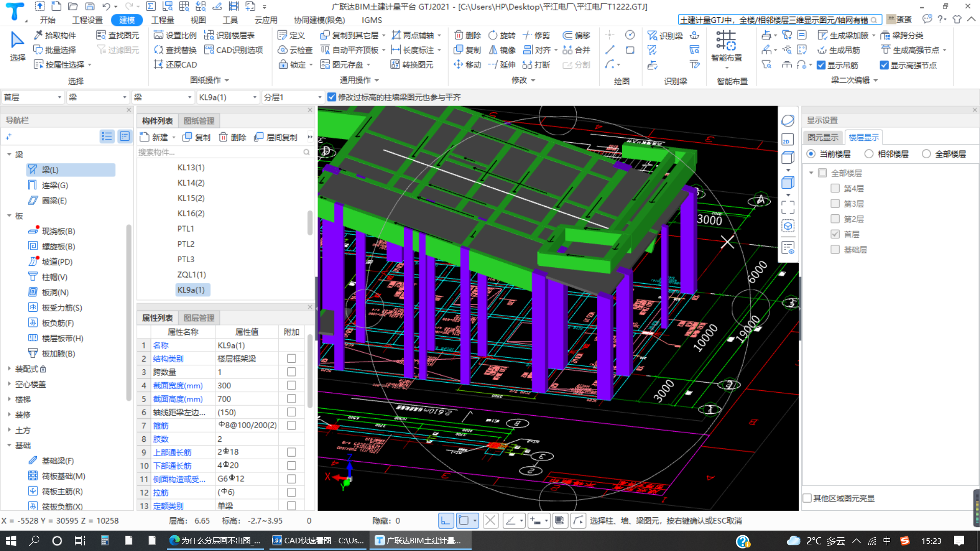The width and height of the screenshot is (980, 551).
Task: Click 设置比例 set scale tool
Action: click(175, 35)
